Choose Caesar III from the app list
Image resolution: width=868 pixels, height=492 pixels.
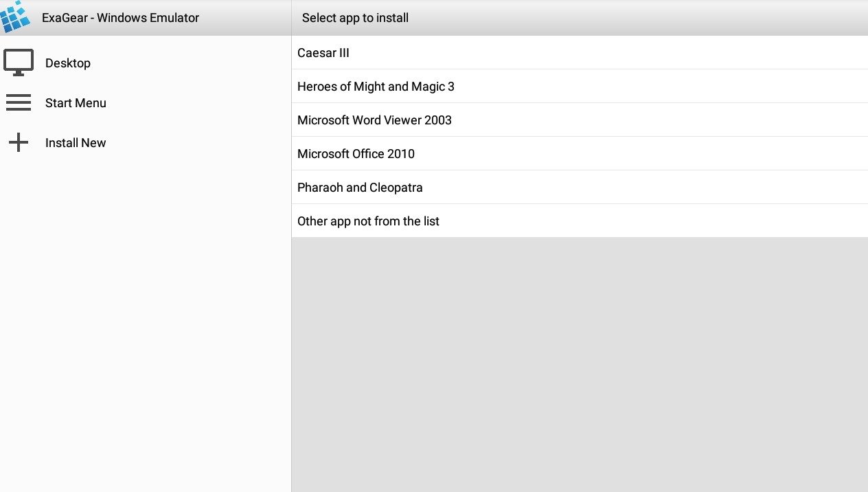click(580, 53)
